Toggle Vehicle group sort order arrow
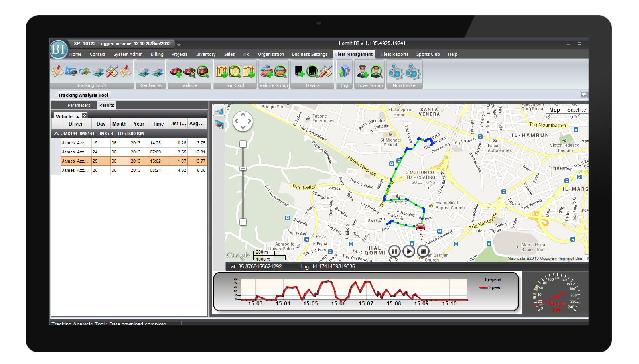This screenshot has height=364, width=639. [77, 116]
